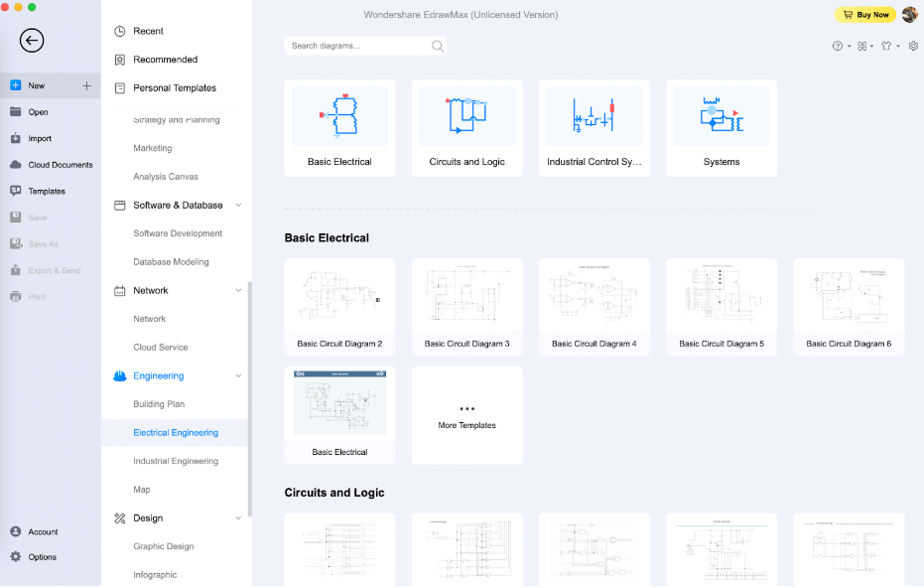Click the theme shirt icon
This screenshot has width=924, height=588.
tap(886, 46)
